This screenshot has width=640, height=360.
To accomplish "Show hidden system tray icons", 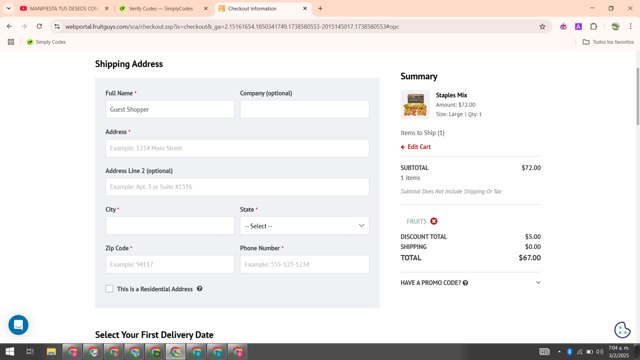I will [559, 352].
